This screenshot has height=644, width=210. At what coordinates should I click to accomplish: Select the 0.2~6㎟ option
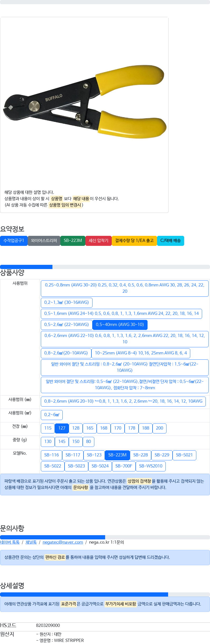tap(52, 415)
